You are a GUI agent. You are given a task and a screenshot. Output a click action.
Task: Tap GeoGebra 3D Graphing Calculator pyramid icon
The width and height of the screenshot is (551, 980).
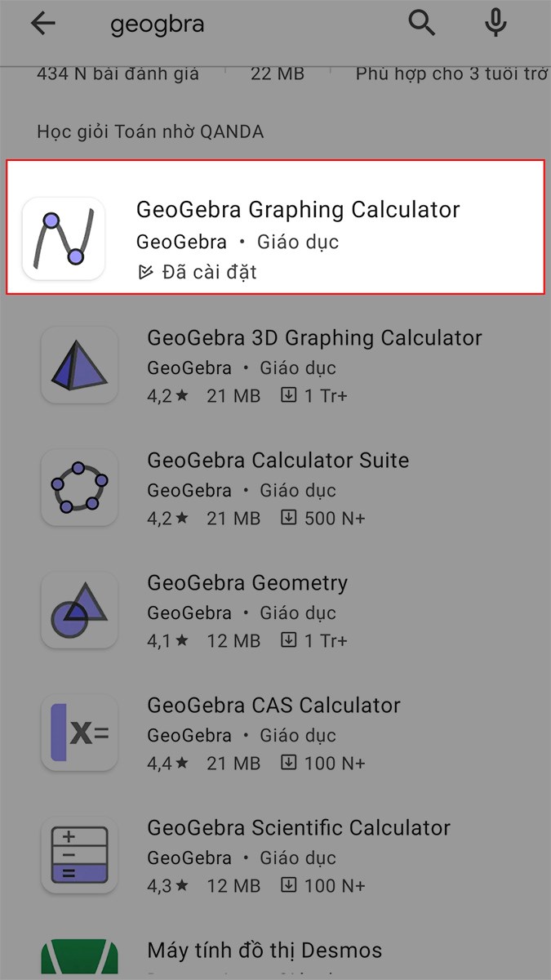point(79,366)
